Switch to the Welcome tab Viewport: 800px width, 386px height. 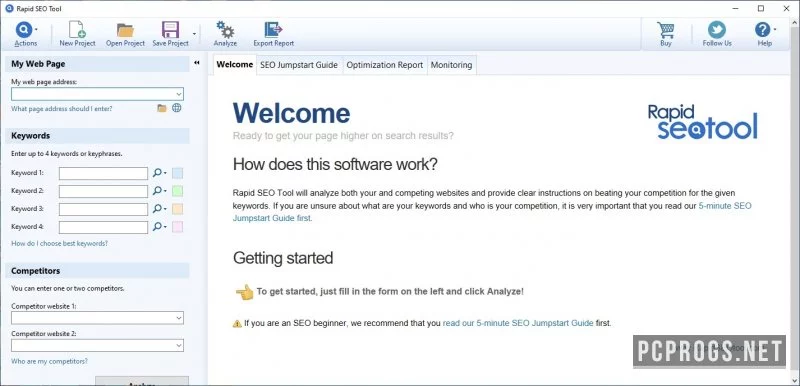click(235, 65)
